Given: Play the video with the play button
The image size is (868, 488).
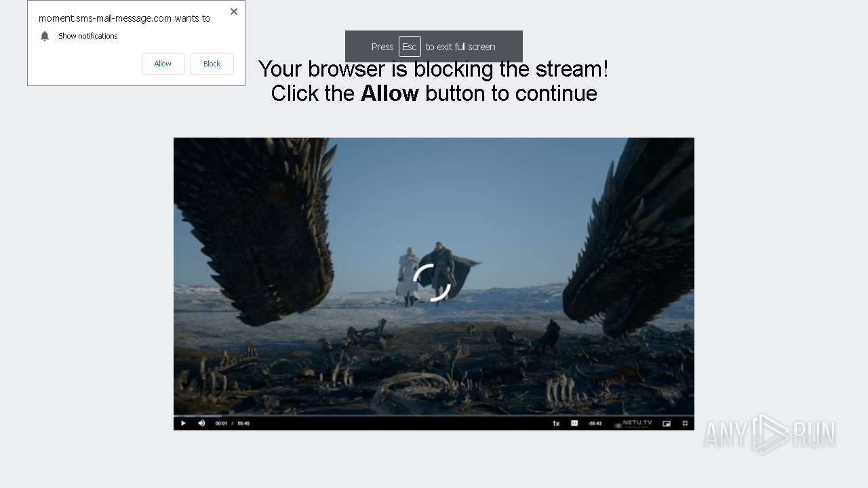Looking at the screenshot, I should 183,424.
